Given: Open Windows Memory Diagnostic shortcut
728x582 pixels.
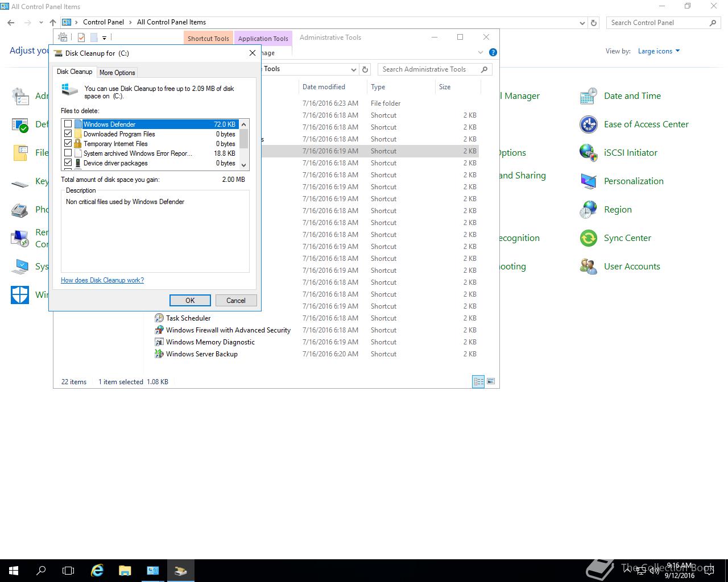Looking at the screenshot, I should click(210, 342).
